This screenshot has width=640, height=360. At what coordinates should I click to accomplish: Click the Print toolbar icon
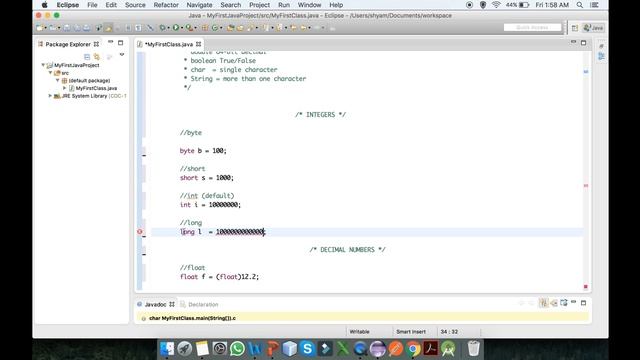pos(87,28)
